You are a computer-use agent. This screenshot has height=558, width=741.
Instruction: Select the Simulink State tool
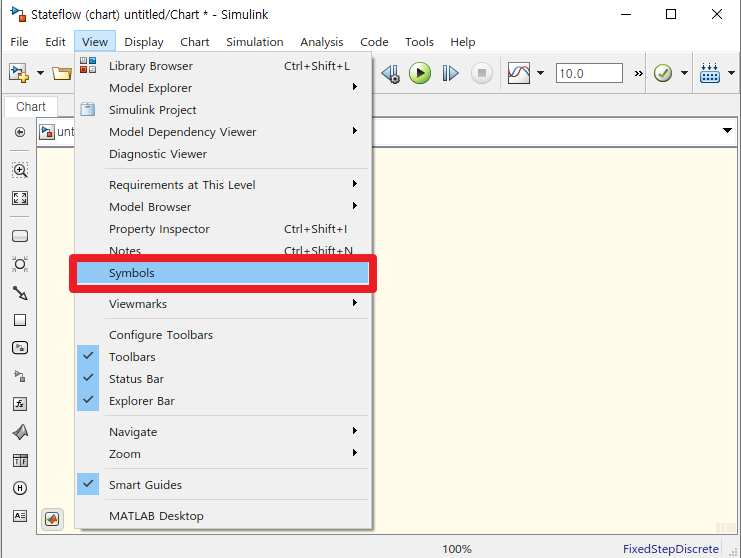coord(20,348)
